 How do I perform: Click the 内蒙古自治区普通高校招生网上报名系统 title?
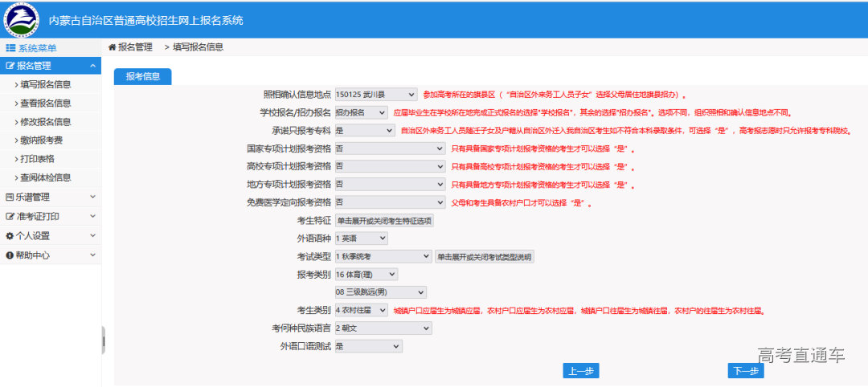(145, 20)
